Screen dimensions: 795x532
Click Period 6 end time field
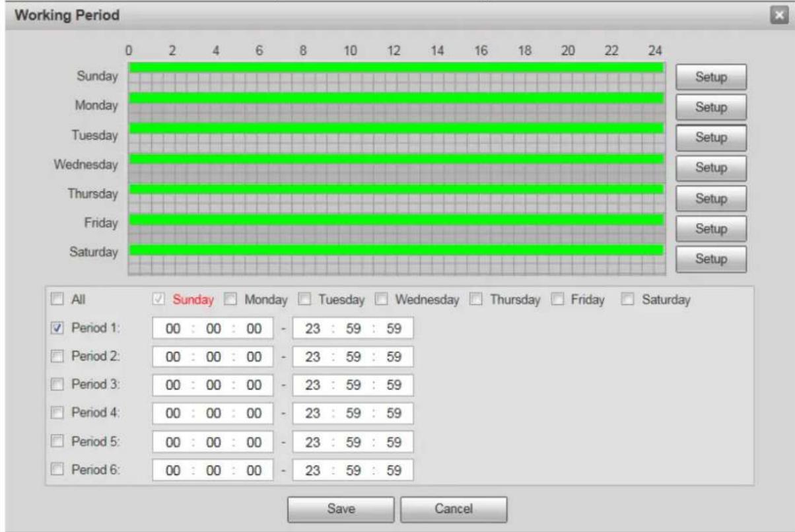(353, 471)
